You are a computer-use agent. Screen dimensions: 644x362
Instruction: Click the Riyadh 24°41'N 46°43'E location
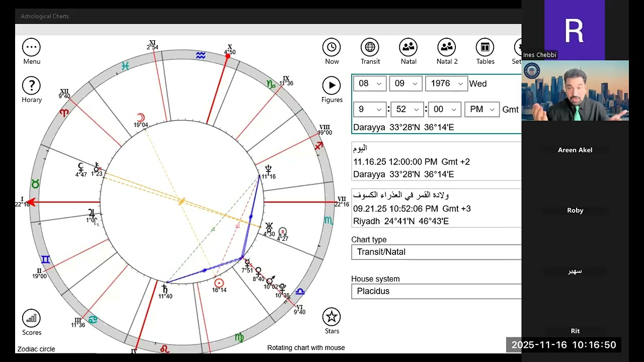[401, 221]
